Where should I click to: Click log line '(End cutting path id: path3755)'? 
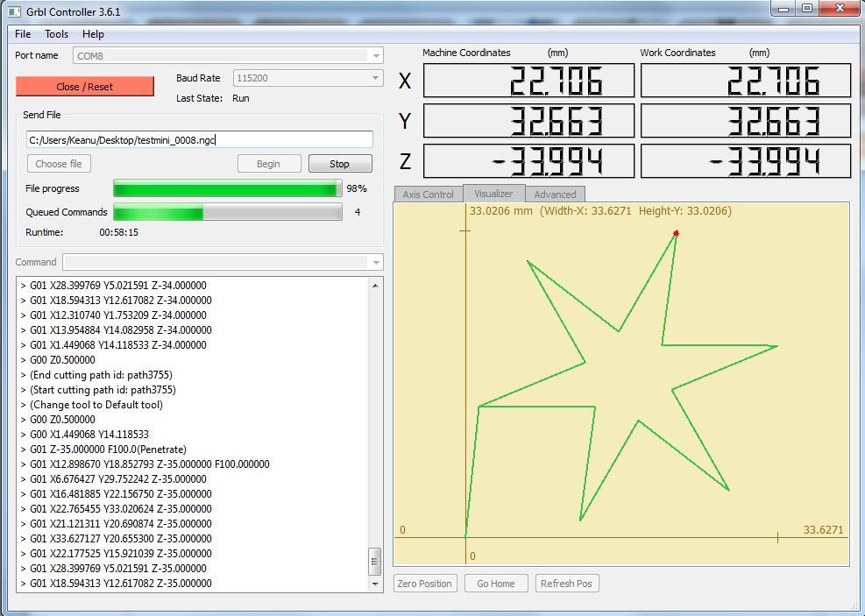101,375
